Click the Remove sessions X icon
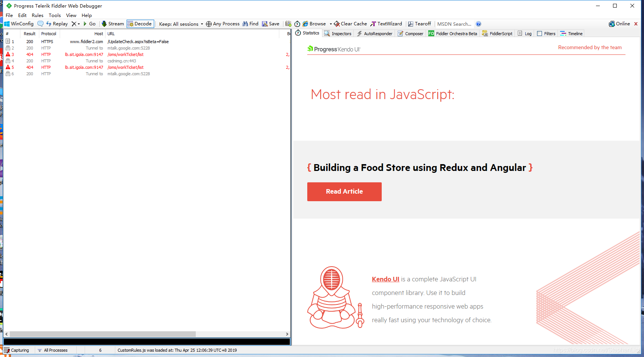The height and width of the screenshot is (357, 644). point(74,24)
